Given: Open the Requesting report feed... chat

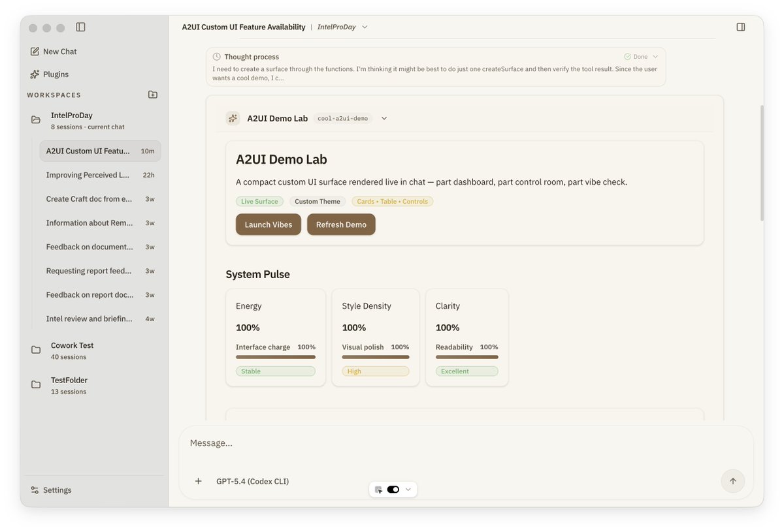Looking at the screenshot, I should point(100,271).
